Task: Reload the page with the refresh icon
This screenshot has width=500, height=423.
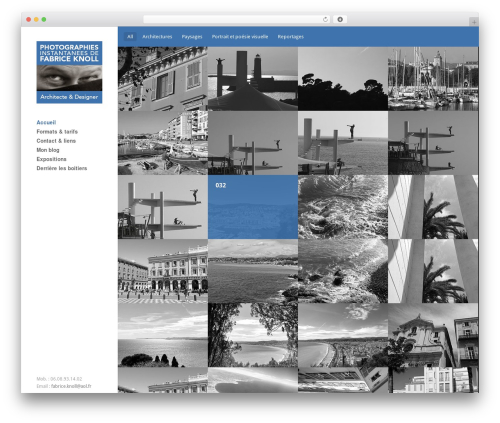Action: click(325, 19)
